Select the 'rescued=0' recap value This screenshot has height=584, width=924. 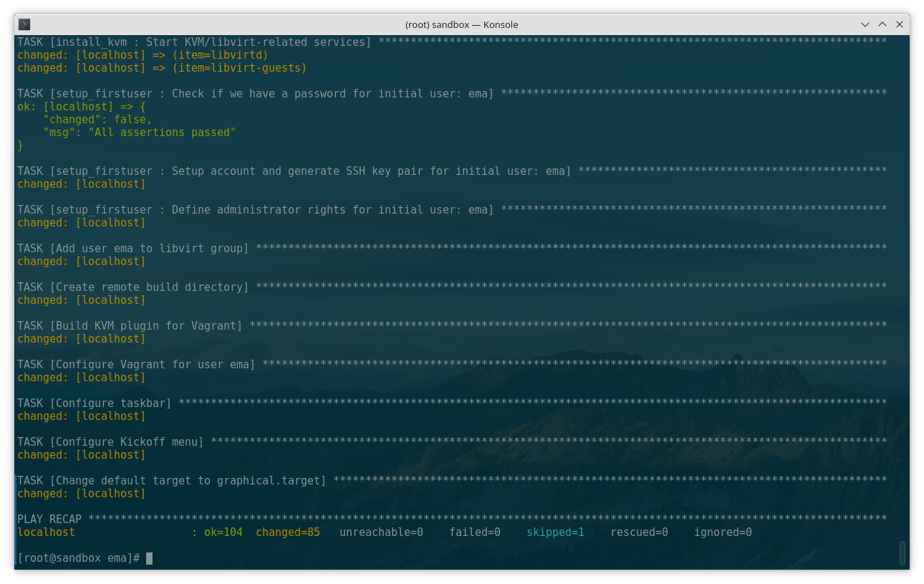(639, 532)
